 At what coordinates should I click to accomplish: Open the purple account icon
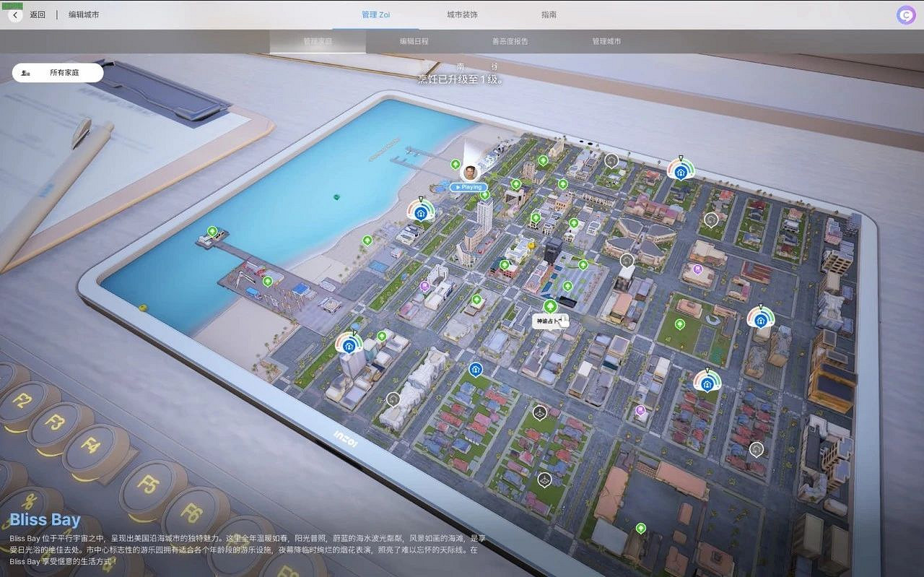(x=906, y=15)
